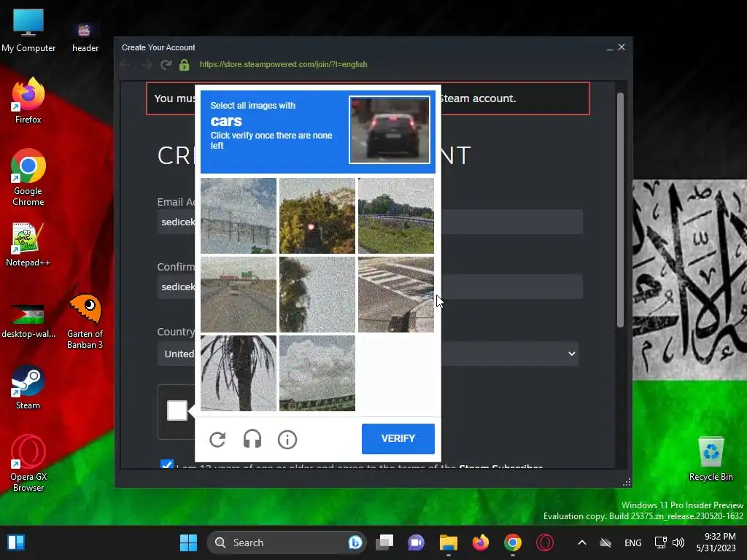Click the reload page icon in Steam window

click(166, 64)
